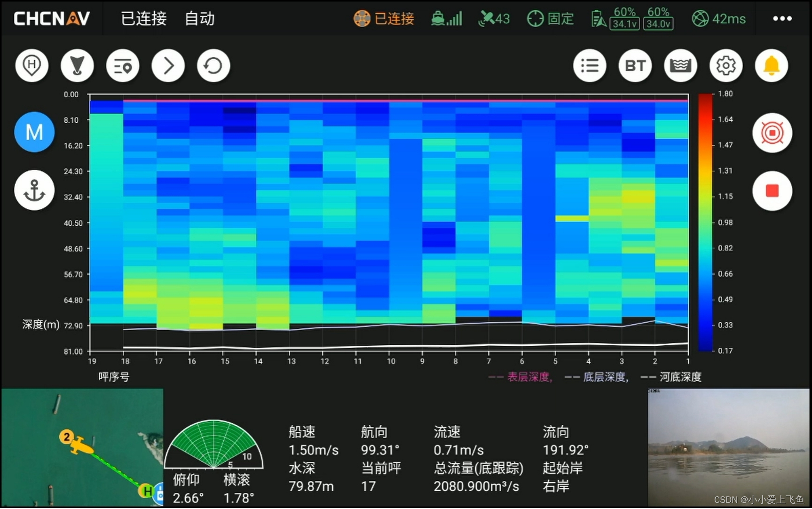Expand the right arrow side panel
812x509 pixels.
pos(168,66)
